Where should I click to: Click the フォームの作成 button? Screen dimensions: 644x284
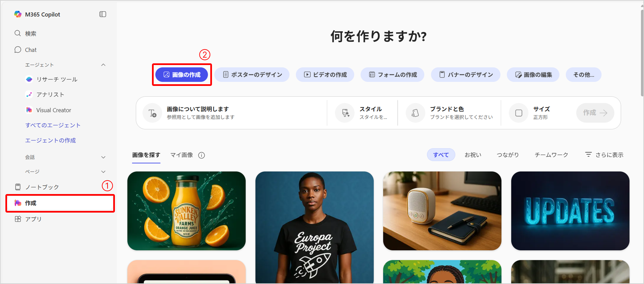coord(393,75)
